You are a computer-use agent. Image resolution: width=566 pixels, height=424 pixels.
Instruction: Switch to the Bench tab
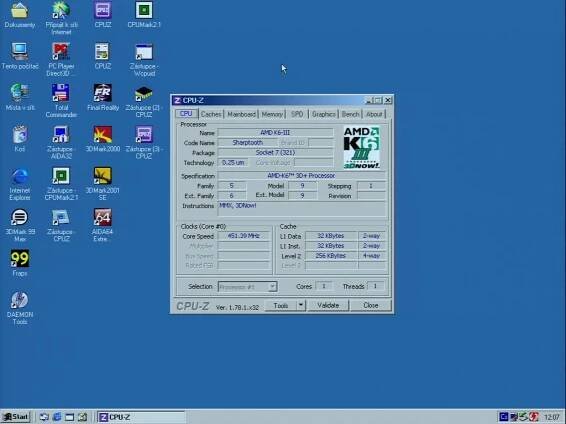tap(351, 114)
